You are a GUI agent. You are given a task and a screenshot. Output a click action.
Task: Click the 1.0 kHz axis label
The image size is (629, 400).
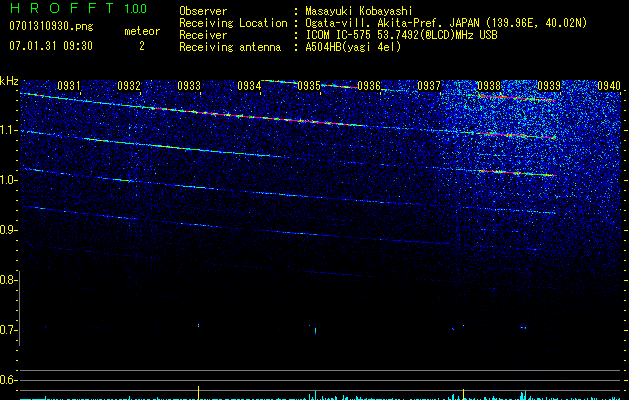[x=8, y=180]
